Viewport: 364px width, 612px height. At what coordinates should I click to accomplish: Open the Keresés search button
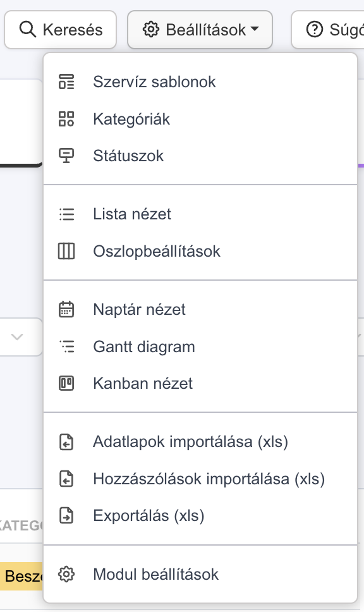pos(61,30)
